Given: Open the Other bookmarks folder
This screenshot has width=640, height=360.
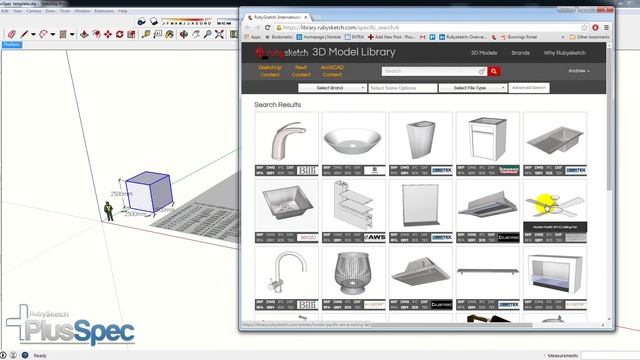Looking at the screenshot, I should click(x=589, y=37).
